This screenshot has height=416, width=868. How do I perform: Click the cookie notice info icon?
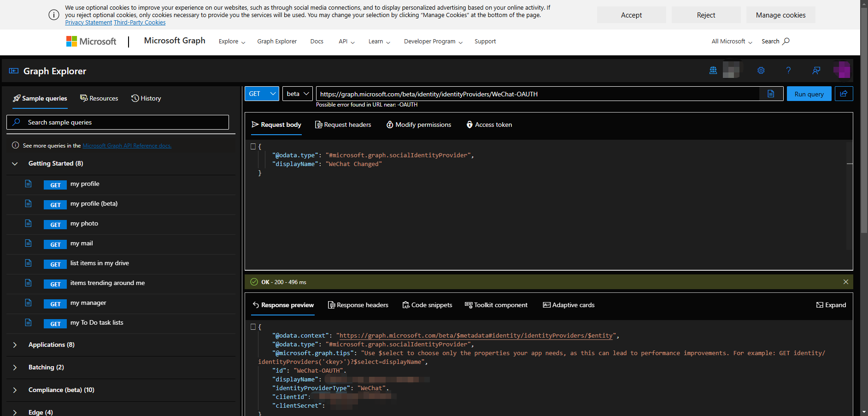pyautogui.click(x=54, y=15)
